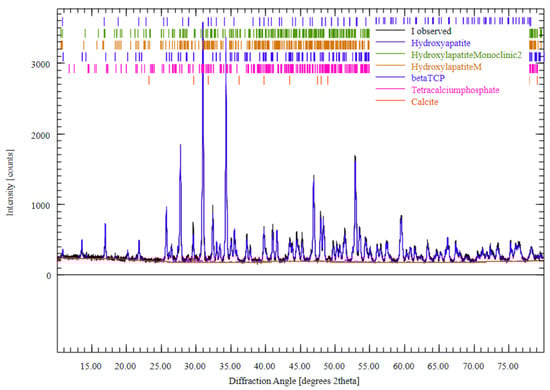Click the Diffraction Angle axis title

pyautogui.click(x=294, y=381)
